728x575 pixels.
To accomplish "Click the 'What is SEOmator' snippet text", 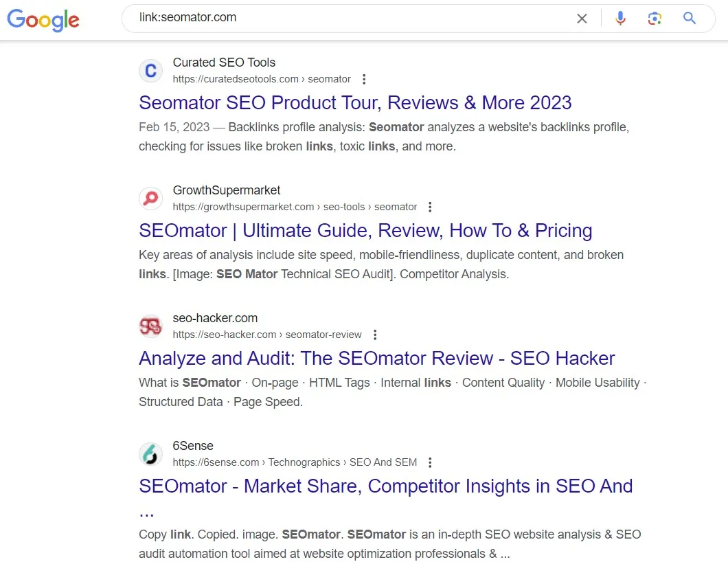I will tap(392, 392).
